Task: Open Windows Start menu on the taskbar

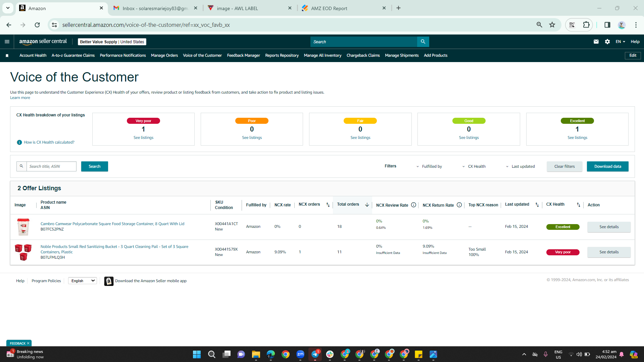Action: (x=197, y=354)
